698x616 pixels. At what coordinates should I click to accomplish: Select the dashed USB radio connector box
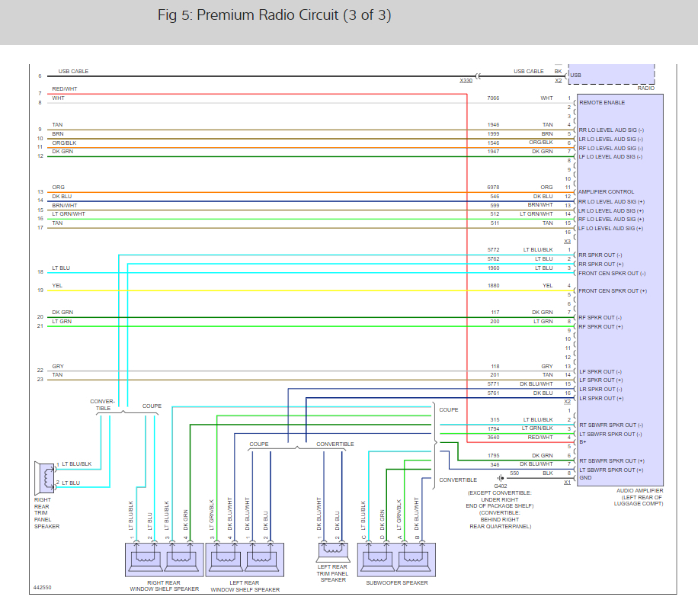(x=610, y=75)
